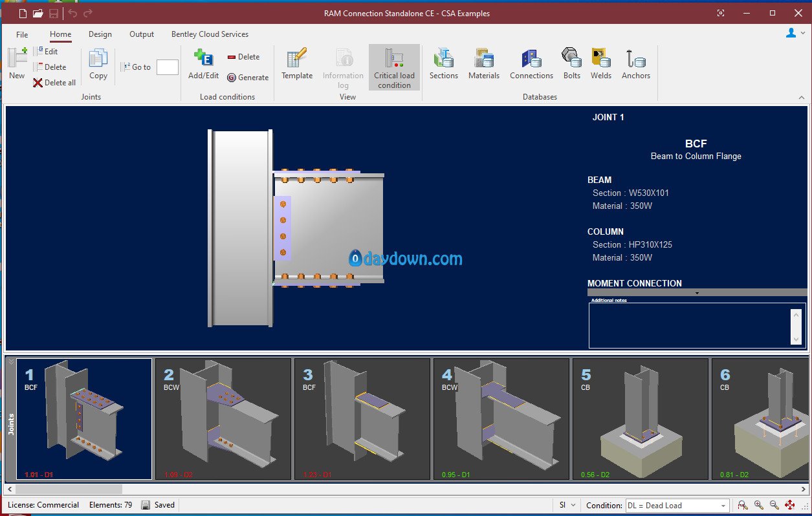Switch to the Design tab
Viewport: 812px width, 516px height.
[x=100, y=34]
